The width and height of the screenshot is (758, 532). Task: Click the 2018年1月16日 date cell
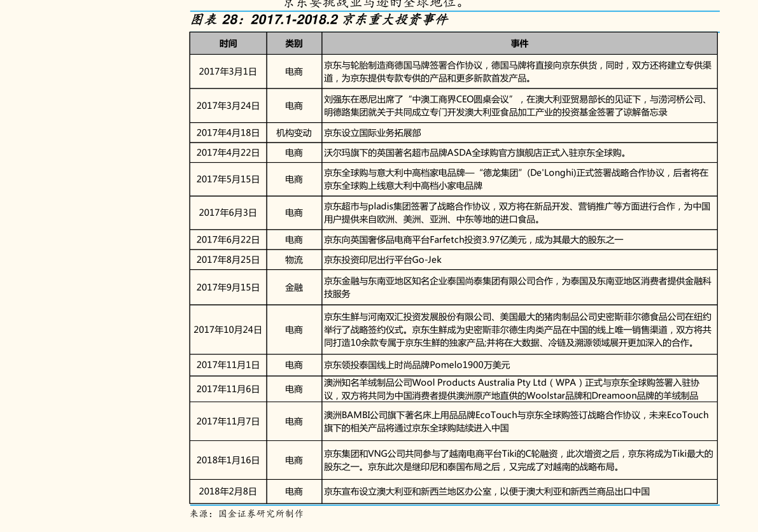228,460
